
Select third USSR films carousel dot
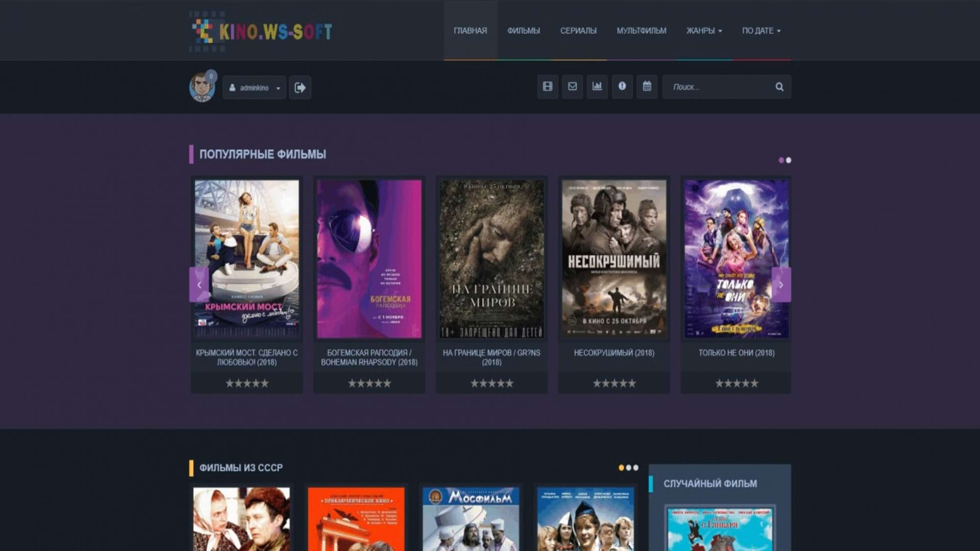636,467
